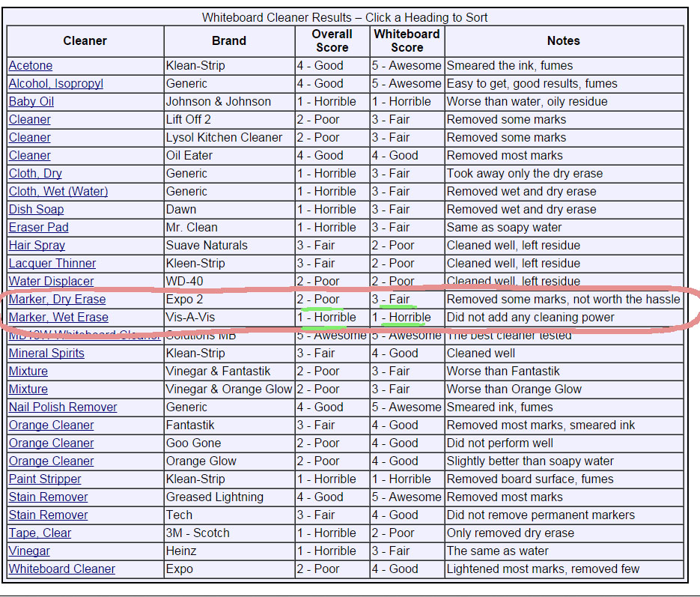Open the Marker, Wet Erase link

tap(58, 317)
